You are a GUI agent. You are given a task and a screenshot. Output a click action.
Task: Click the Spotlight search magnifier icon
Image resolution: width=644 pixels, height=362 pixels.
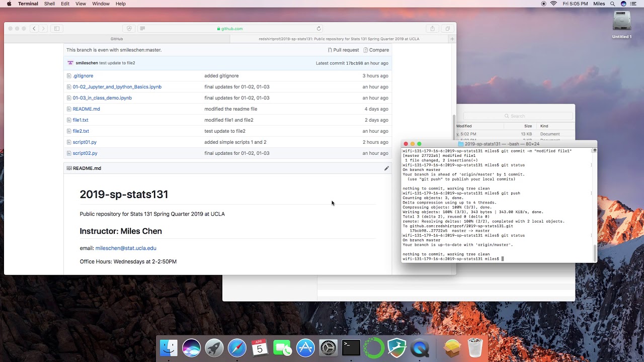613,4
